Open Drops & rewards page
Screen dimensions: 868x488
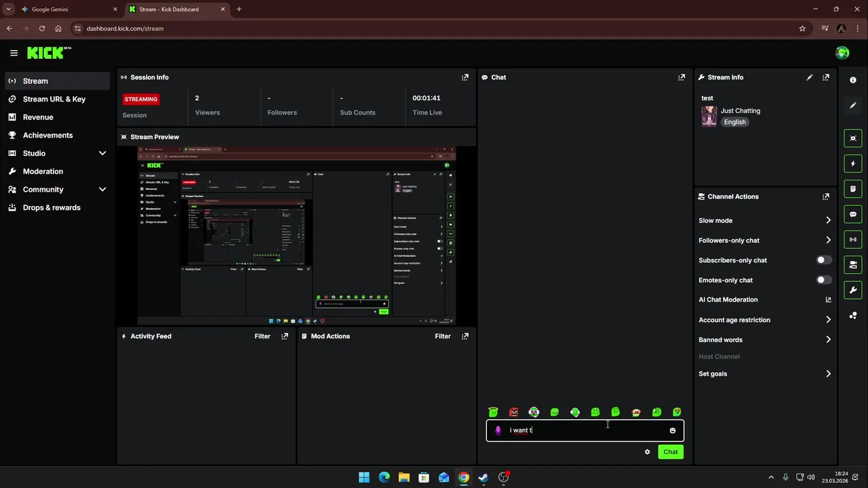pyautogui.click(x=57, y=207)
